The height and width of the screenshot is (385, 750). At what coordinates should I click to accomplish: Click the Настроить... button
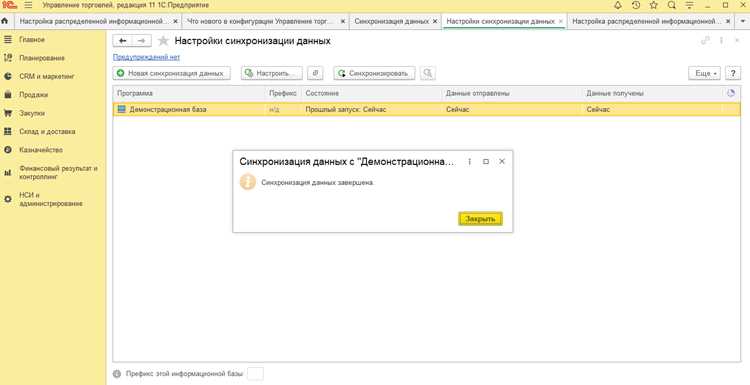click(272, 73)
